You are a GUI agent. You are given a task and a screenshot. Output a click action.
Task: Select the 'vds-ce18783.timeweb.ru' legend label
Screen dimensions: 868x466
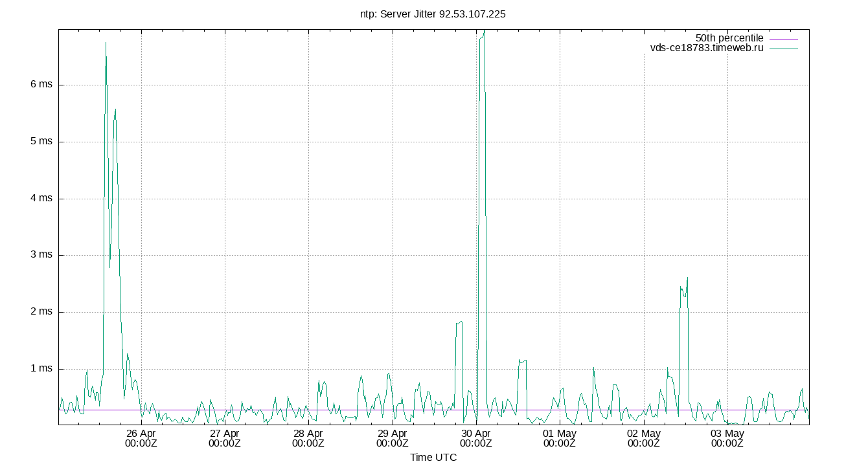[707, 48]
